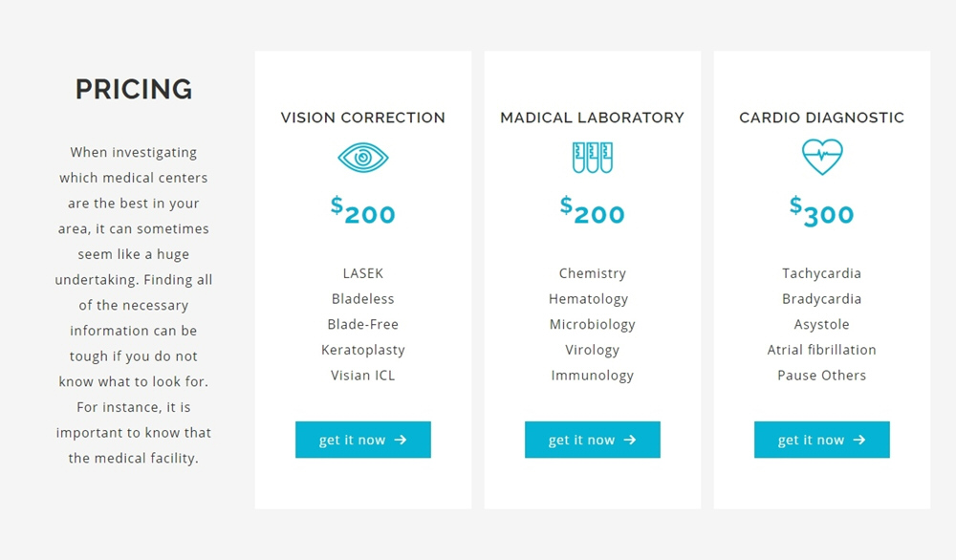
Task: Click the Keratoplasty list item
Action: coord(362,351)
